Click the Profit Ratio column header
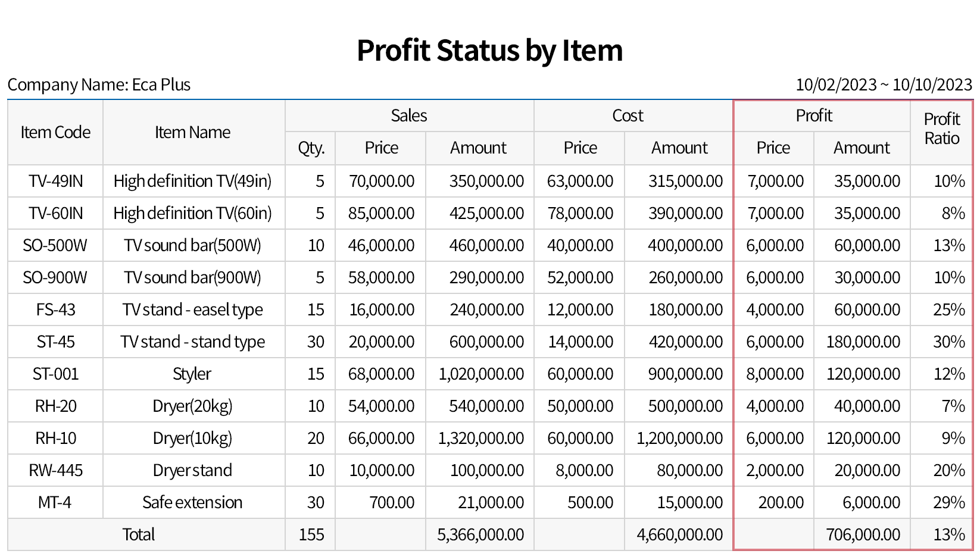The image size is (980, 557). (x=941, y=129)
